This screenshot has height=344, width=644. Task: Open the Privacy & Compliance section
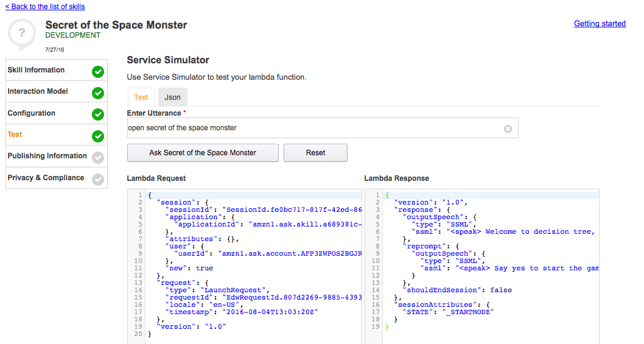46,178
